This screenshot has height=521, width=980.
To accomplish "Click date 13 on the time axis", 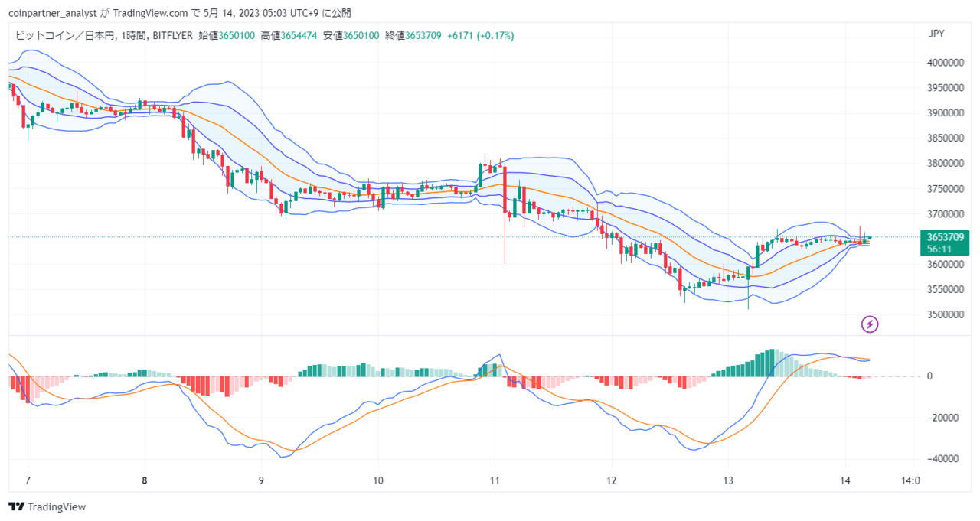I will (x=728, y=480).
